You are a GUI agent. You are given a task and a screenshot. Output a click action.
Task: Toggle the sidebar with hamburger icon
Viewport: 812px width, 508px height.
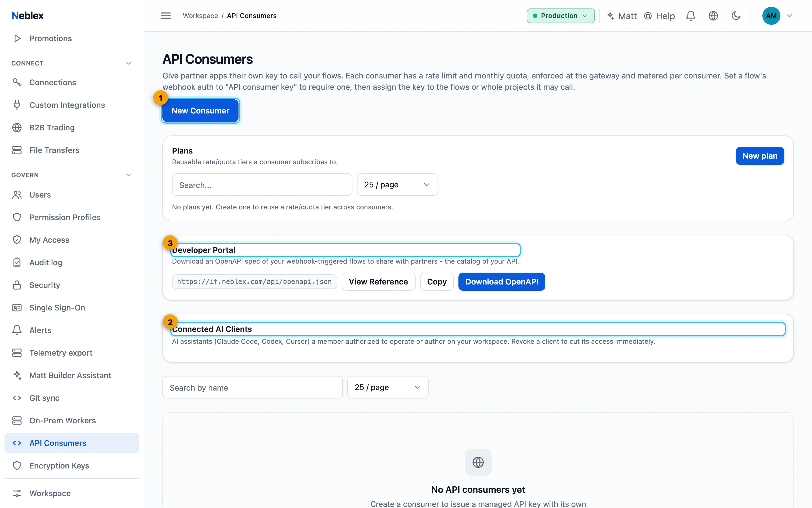(x=166, y=16)
